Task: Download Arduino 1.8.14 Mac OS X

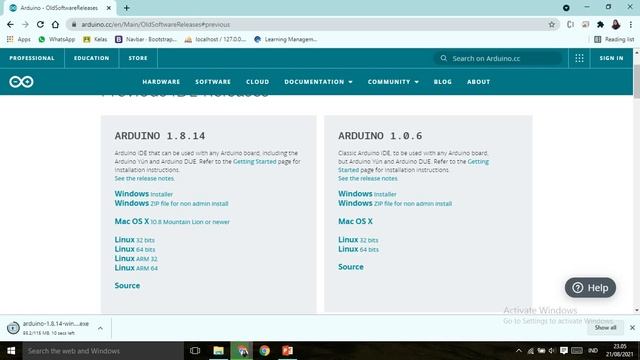Action: (172, 222)
